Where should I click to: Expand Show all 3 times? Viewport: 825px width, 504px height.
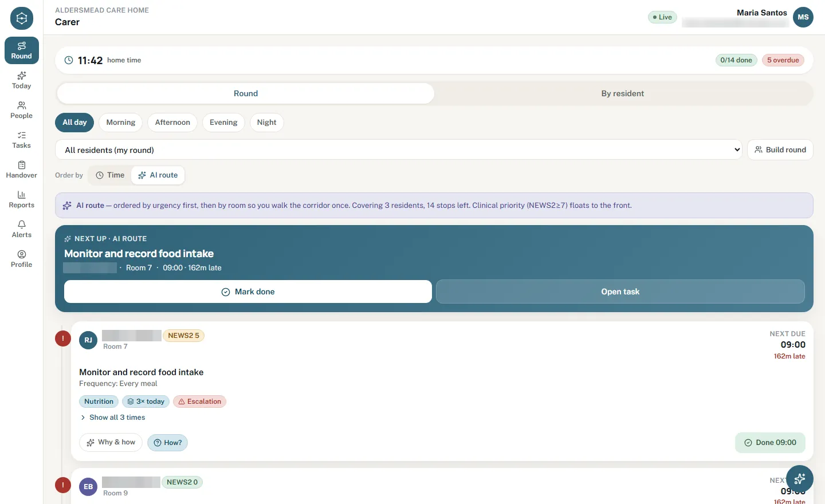[x=113, y=418]
